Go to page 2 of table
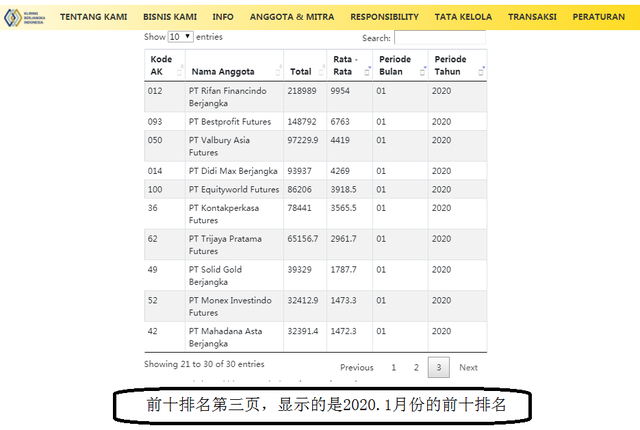This screenshot has width=640, height=430. coord(416,368)
